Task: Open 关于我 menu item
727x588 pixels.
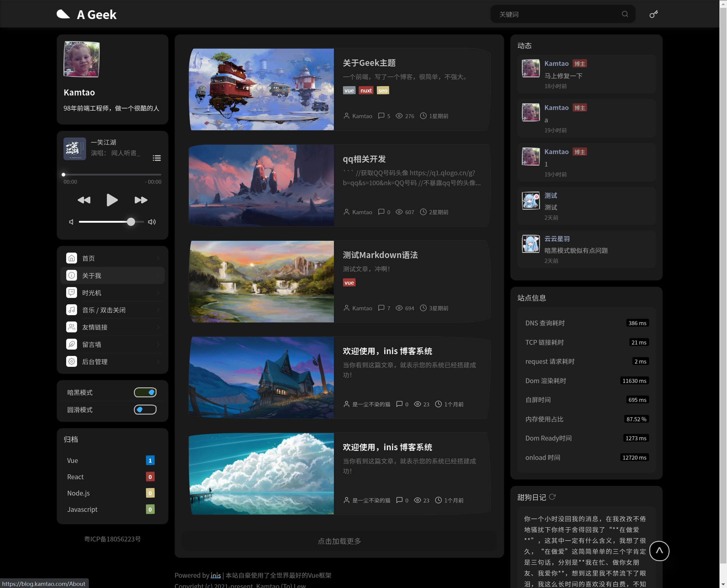Action: [x=112, y=275]
